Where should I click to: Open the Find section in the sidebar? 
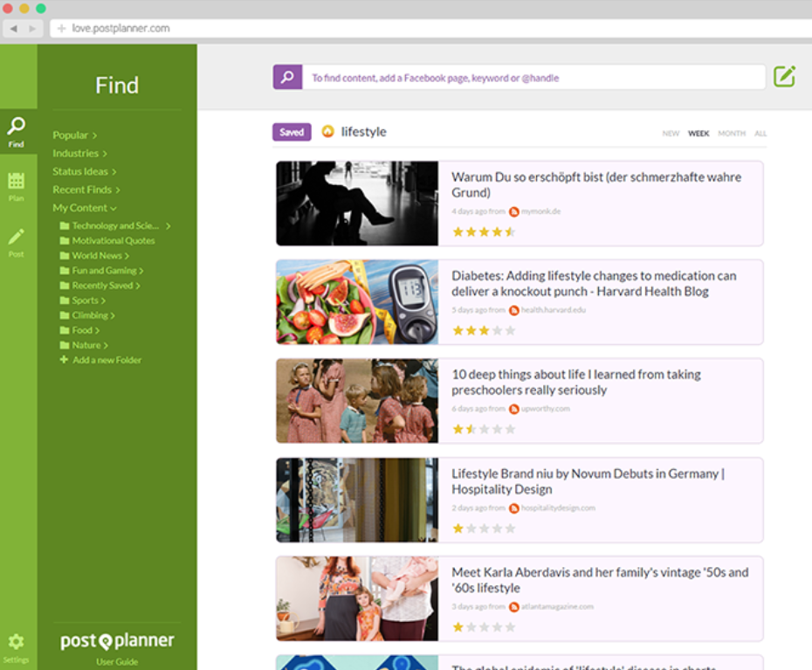click(17, 131)
